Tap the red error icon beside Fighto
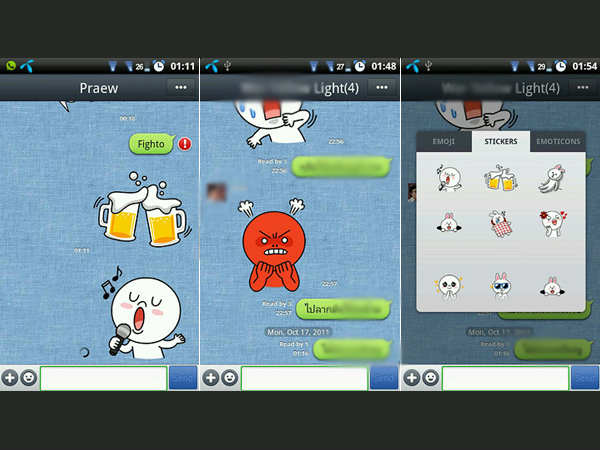The width and height of the screenshot is (600, 450). pyautogui.click(x=185, y=144)
